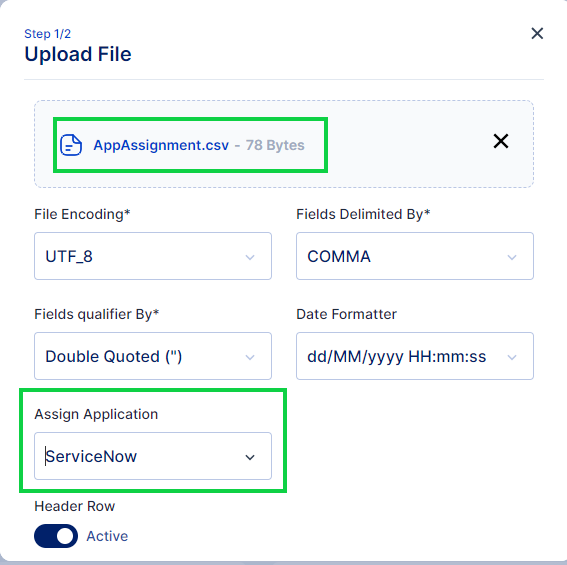Click the Step 1/2 indicator text

click(47, 34)
